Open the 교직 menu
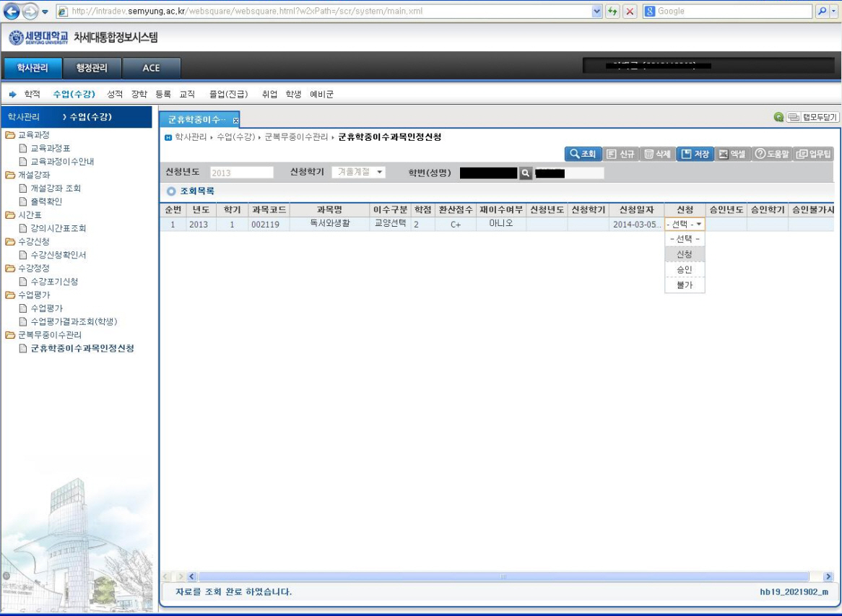This screenshot has width=842, height=616. tap(187, 95)
